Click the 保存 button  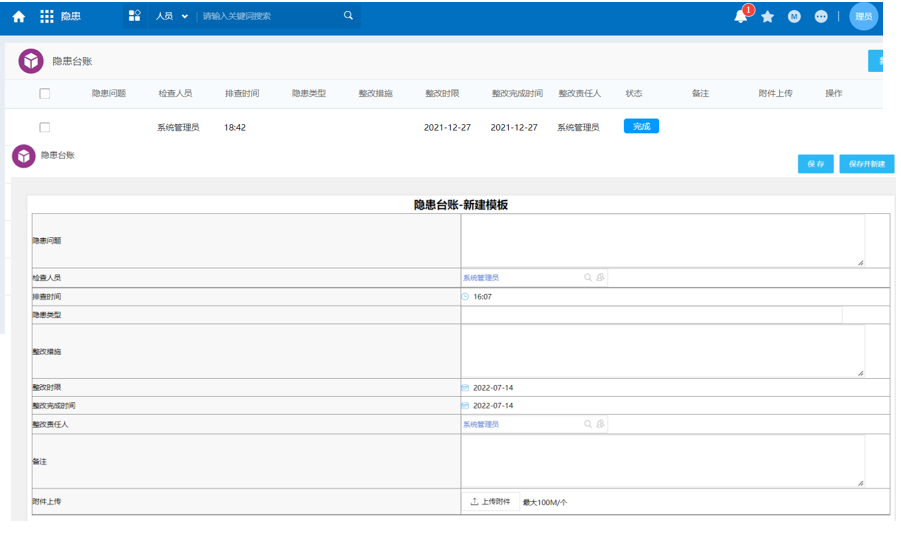[x=815, y=164]
